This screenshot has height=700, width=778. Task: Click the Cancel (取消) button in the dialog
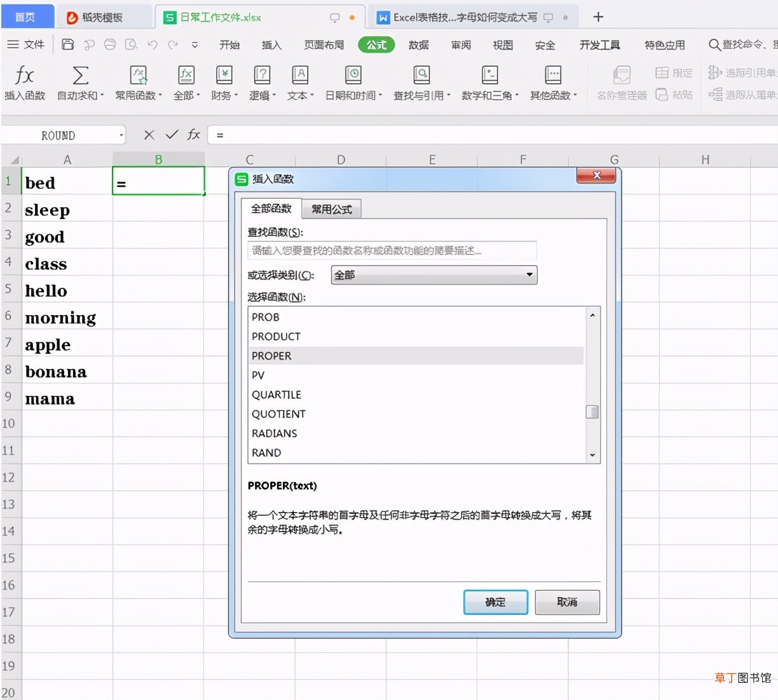click(567, 602)
